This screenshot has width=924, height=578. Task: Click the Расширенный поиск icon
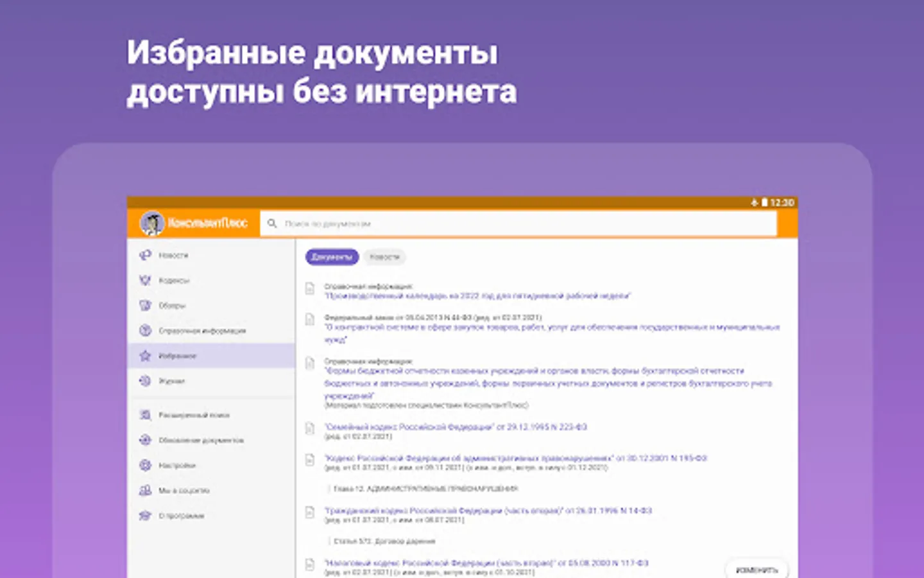[146, 415]
